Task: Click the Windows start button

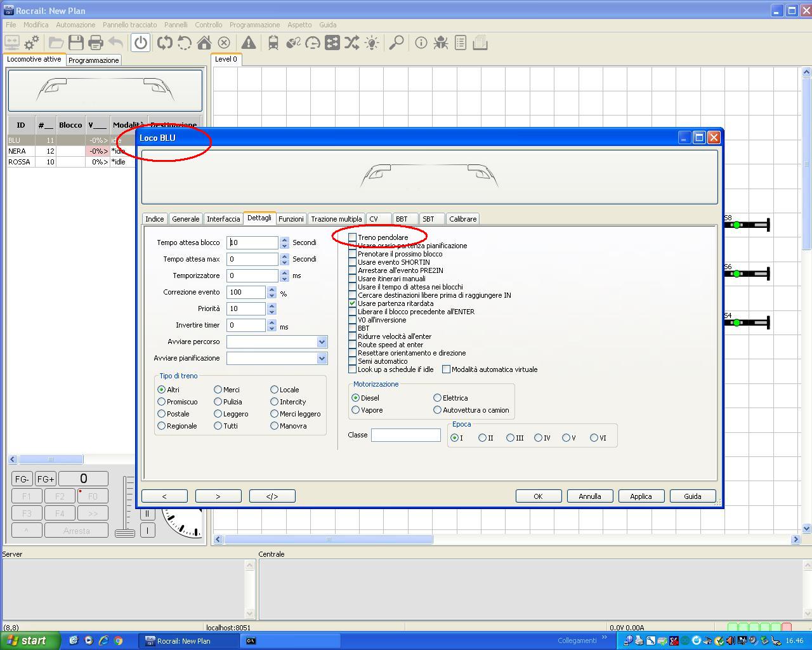Action: click(x=30, y=640)
